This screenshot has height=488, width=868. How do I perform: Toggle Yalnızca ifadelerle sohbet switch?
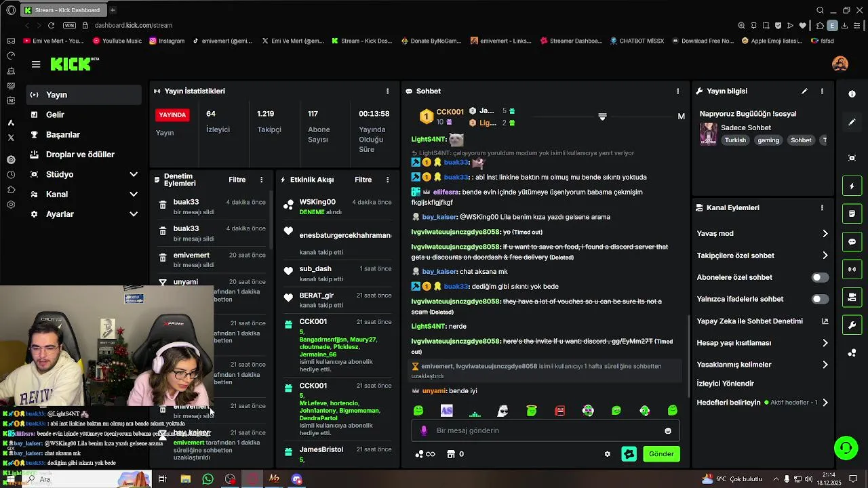(x=820, y=299)
